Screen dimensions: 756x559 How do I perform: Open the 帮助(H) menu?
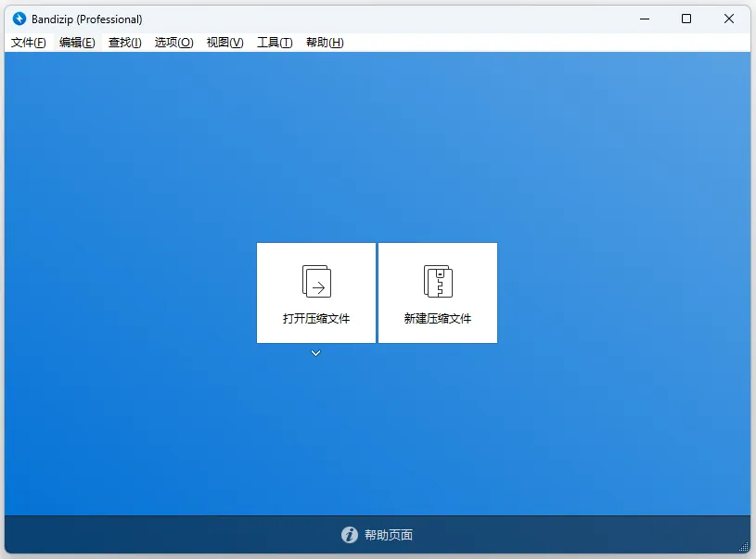[x=325, y=43]
